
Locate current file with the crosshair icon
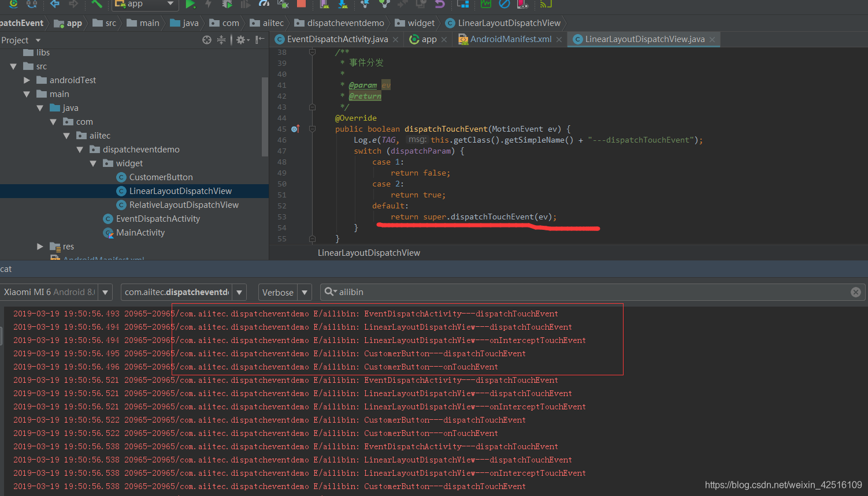[207, 40]
